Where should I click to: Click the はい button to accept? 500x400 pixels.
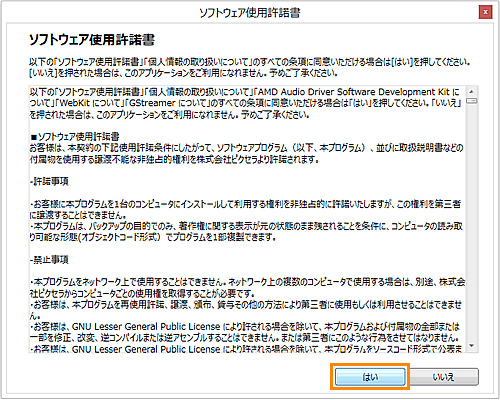pos(370,377)
